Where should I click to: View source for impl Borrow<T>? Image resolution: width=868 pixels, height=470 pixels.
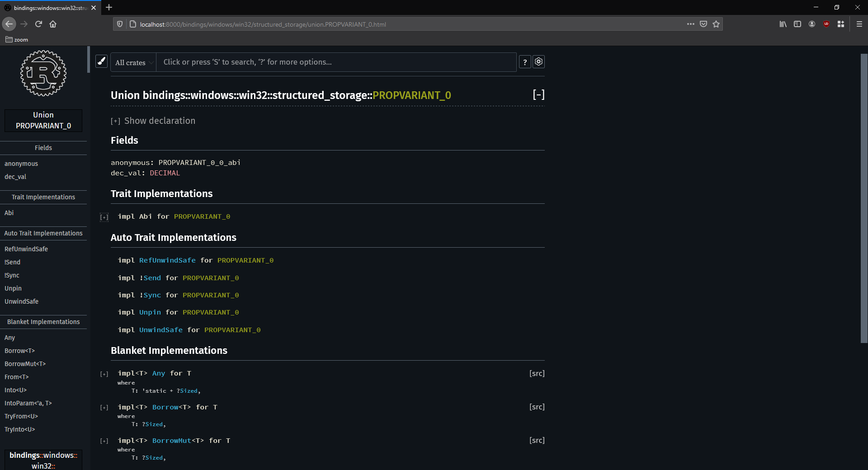(537, 407)
